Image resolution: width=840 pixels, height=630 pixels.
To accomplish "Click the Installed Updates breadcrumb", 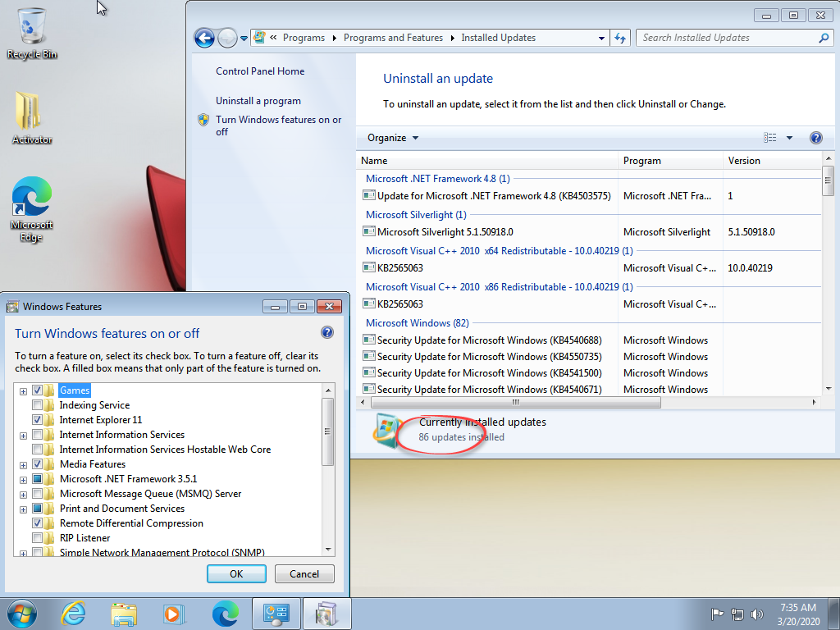I will tap(498, 38).
